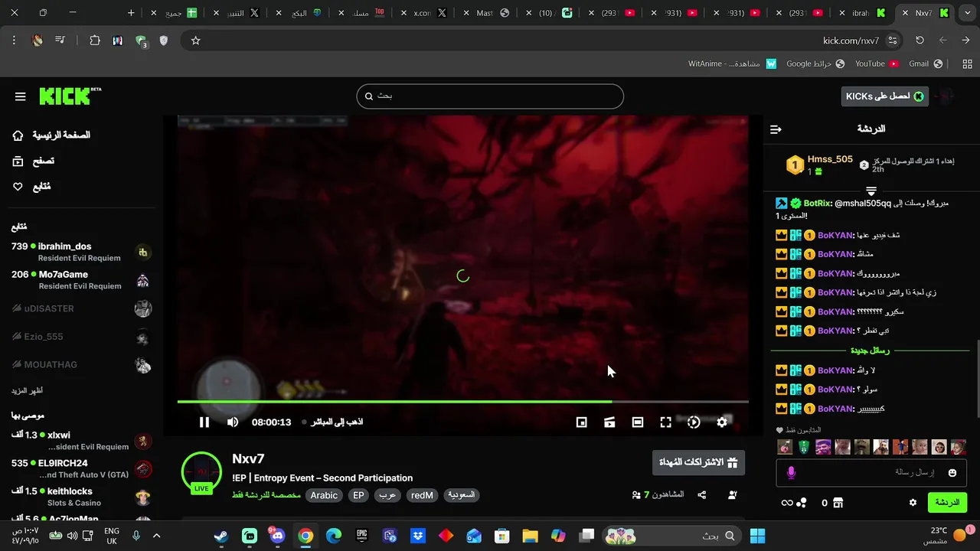Viewport: 980px width, 551px height.
Task: Open chat settings gear icon
Action: [913, 503]
